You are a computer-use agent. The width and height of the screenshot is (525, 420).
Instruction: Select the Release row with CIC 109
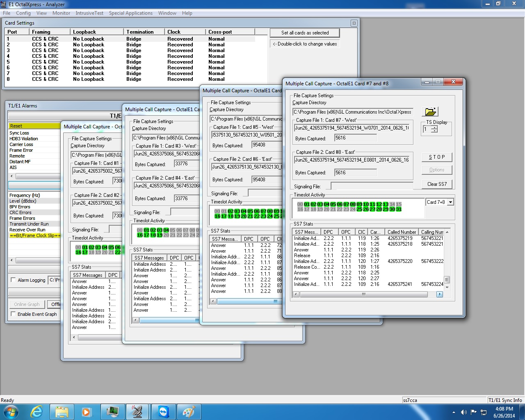click(368, 255)
